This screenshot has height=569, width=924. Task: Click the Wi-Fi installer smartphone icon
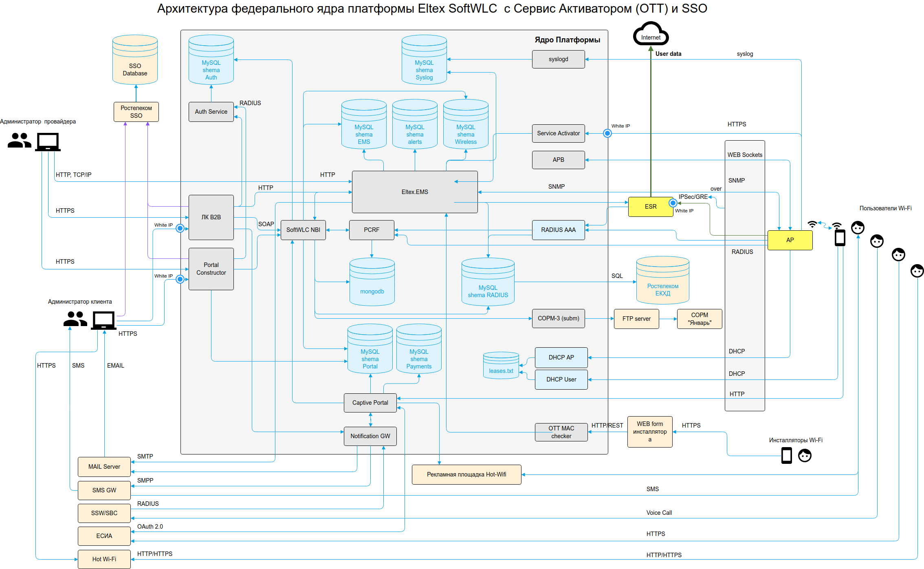[x=786, y=455]
